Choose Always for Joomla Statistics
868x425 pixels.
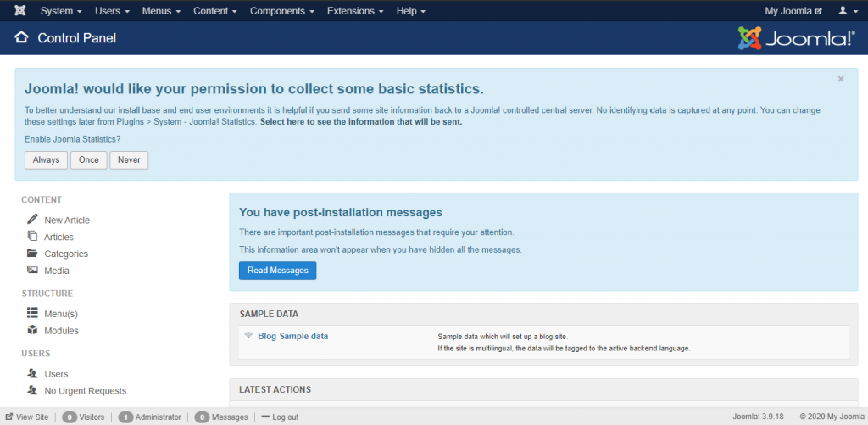click(x=46, y=160)
